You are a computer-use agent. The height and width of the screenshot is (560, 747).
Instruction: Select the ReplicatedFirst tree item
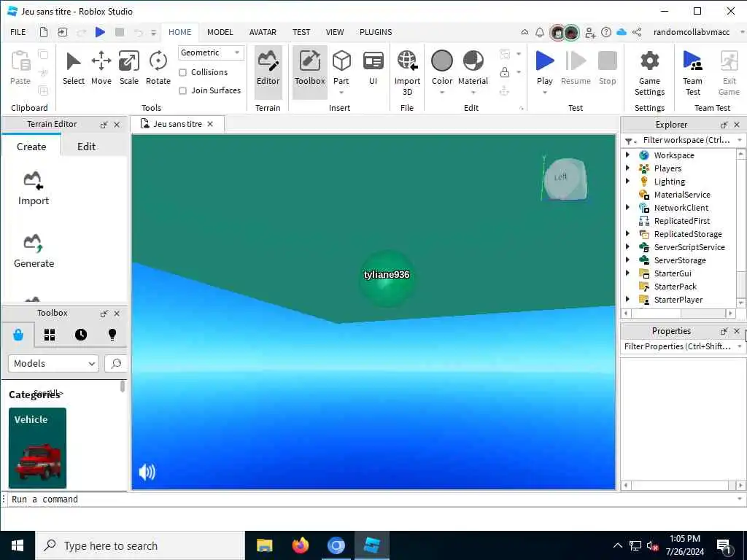(x=682, y=220)
